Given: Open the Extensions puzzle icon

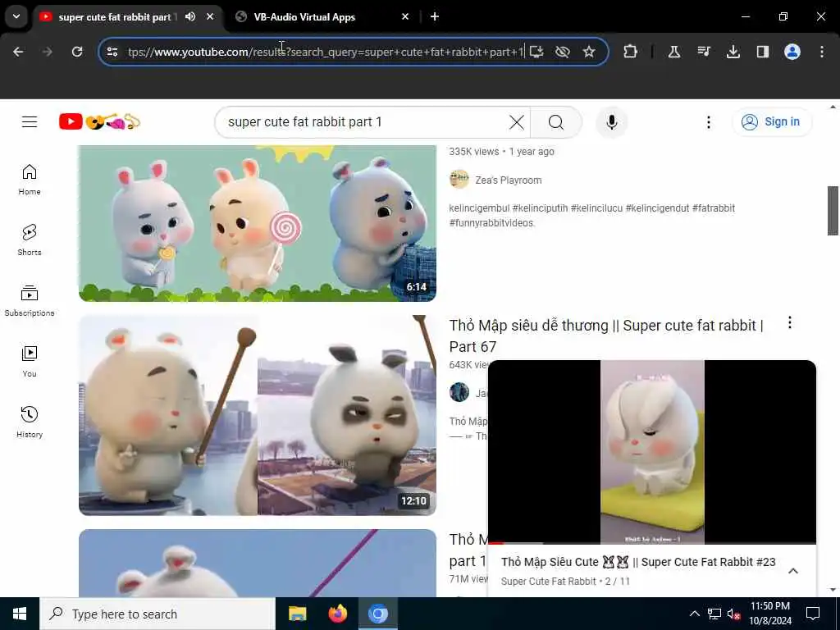Looking at the screenshot, I should (x=631, y=52).
